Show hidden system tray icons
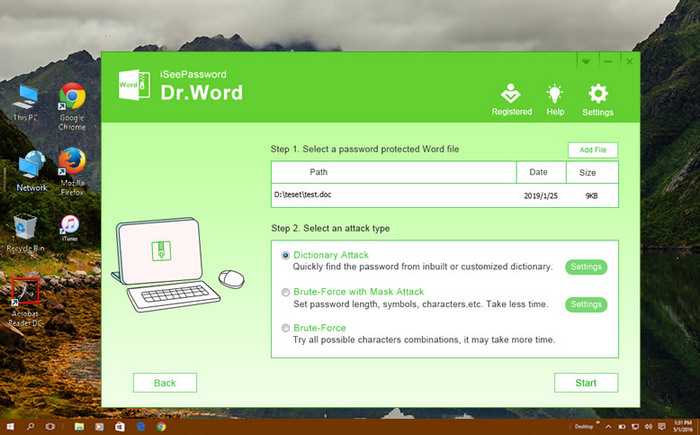 pos(608,427)
